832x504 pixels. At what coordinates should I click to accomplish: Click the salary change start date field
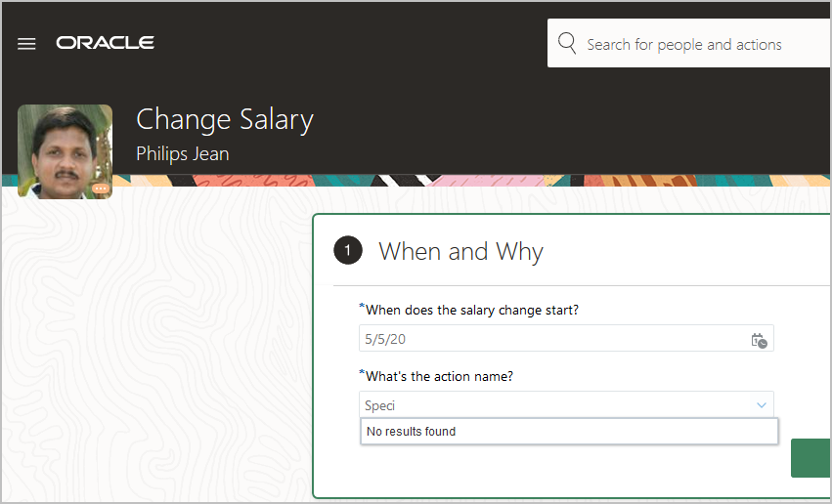[x=547, y=340]
